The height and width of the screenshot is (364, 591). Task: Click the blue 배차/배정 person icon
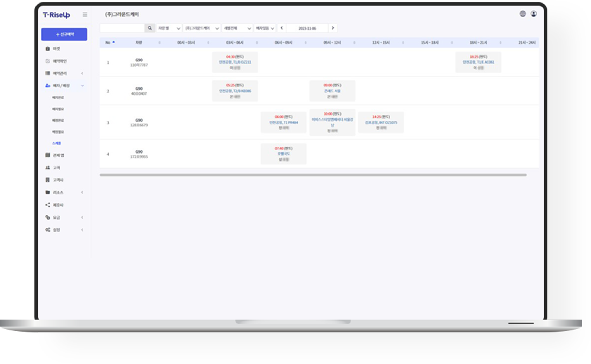[x=47, y=85]
